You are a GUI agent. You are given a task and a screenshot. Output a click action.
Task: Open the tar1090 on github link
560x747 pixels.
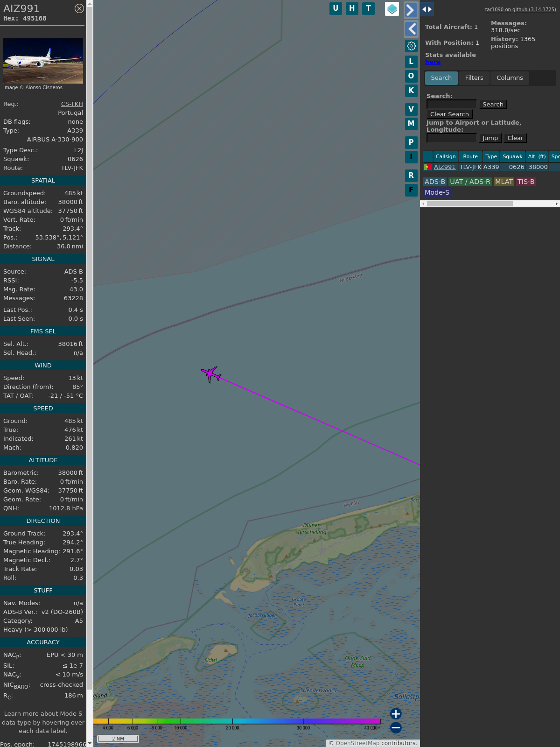520,9
